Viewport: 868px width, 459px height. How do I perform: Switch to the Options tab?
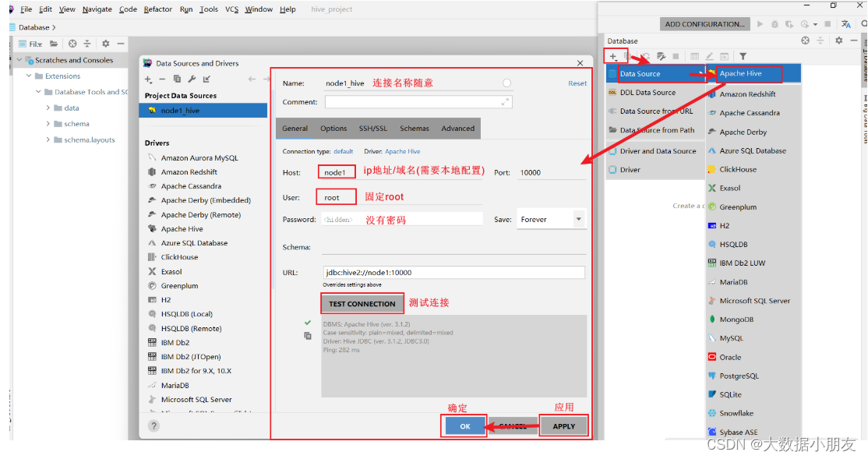pyautogui.click(x=333, y=129)
